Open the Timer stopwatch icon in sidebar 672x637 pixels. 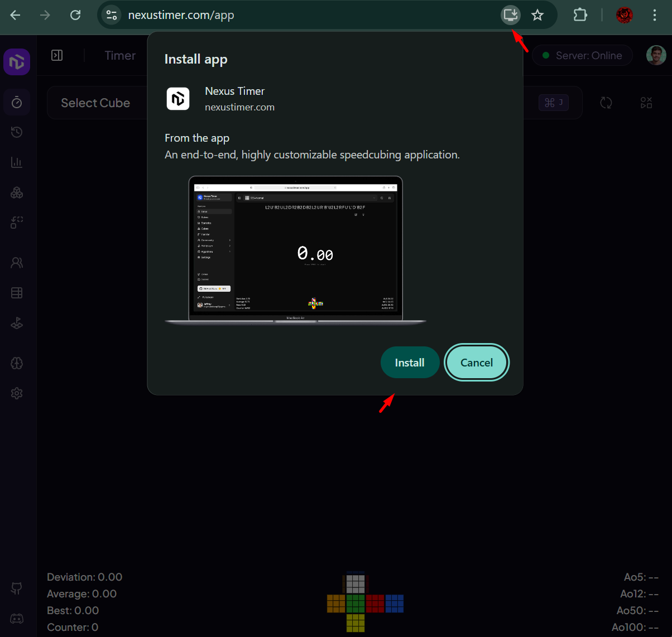(17, 102)
